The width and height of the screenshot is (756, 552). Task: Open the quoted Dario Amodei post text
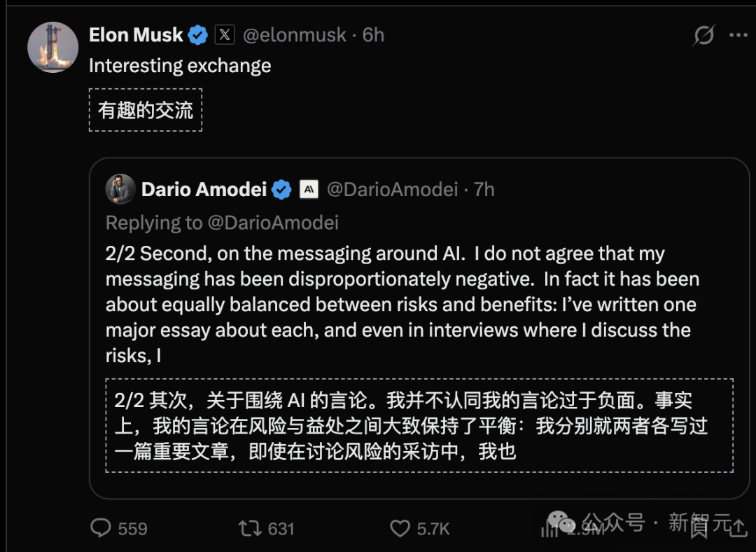click(x=402, y=305)
